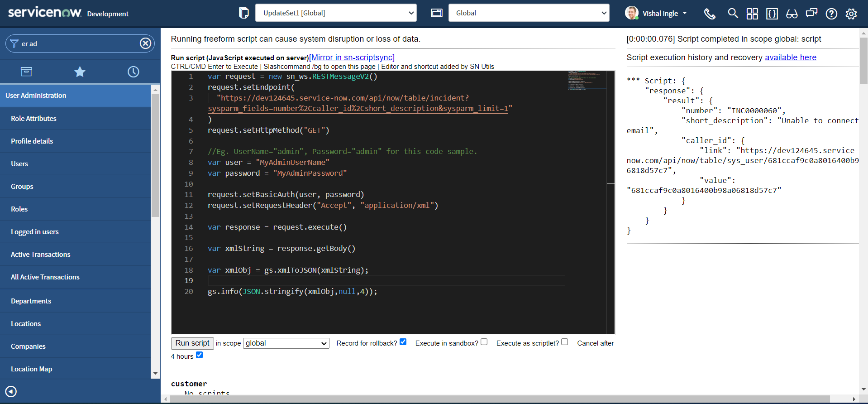The width and height of the screenshot is (868, 404).
Task: Open Mirror in sn-scriptsync link
Action: pos(352,58)
